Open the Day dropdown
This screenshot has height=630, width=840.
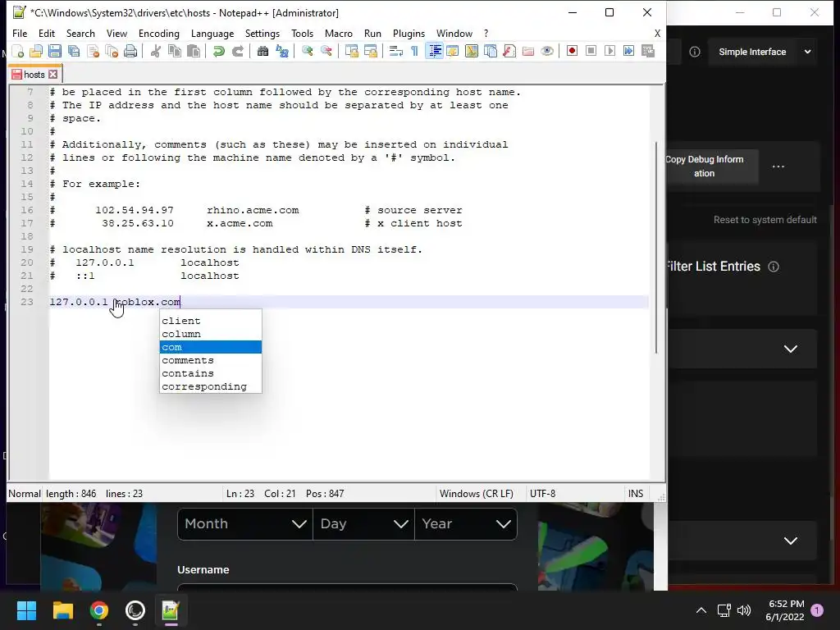pyautogui.click(x=363, y=524)
